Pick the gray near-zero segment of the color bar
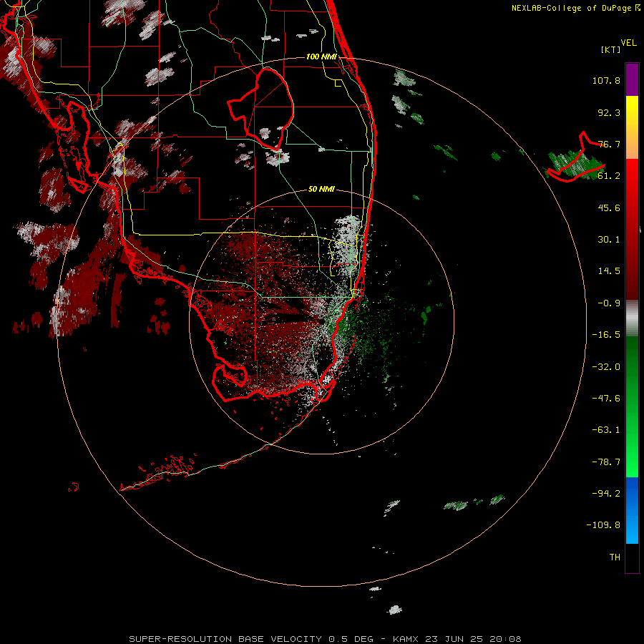 [632, 318]
